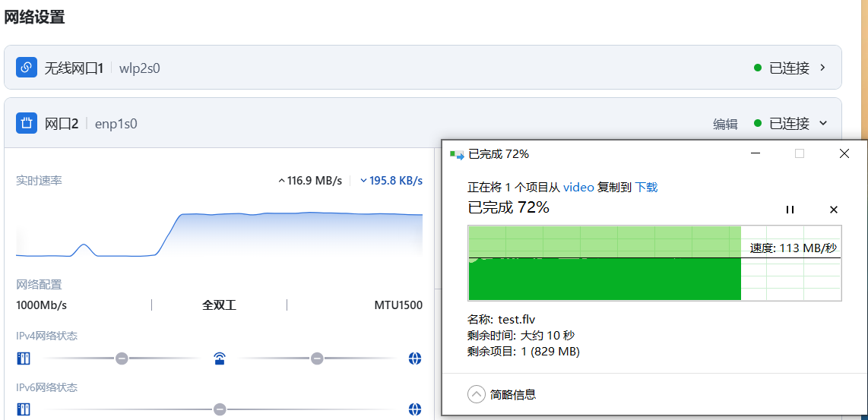Viewport: 868px width, 420px height.
Task: Click the ethernet port 2 icon
Action: tap(26, 123)
